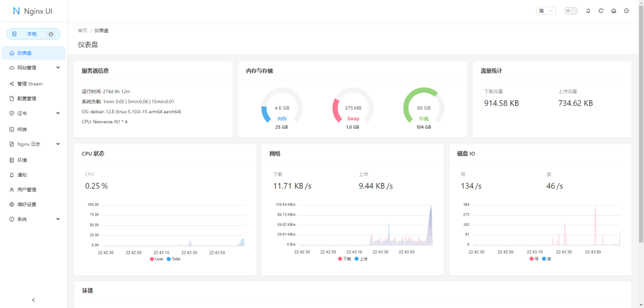The height and width of the screenshot is (308, 644).
Task: Click the small icon beside 本地
Action: point(51,35)
